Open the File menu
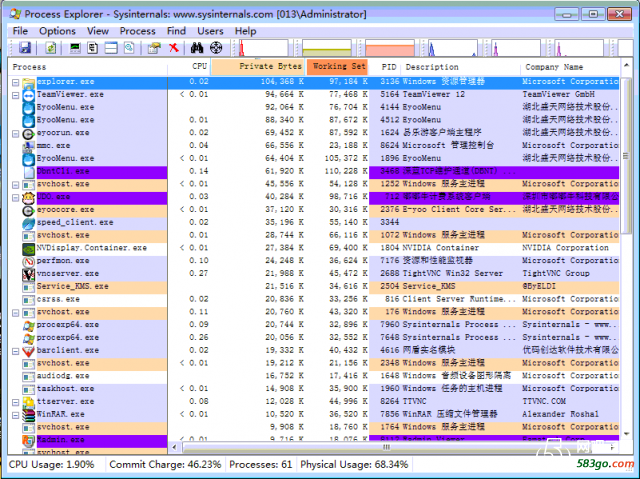The width and height of the screenshot is (640, 479). click(x=20, y=31)
